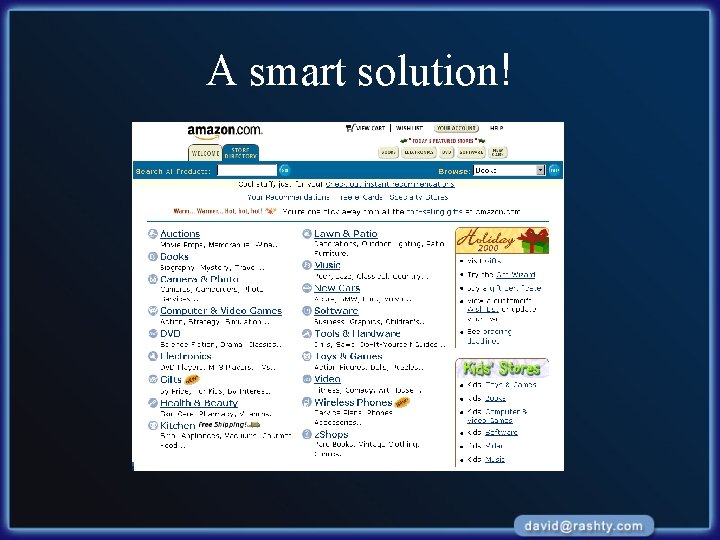The image size is (720, 540).
Task: Open the Specialty Stores link
Action: pos(418,197)
